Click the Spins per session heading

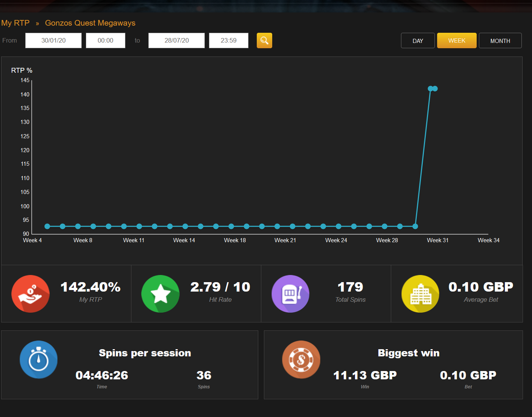point(145,353)
